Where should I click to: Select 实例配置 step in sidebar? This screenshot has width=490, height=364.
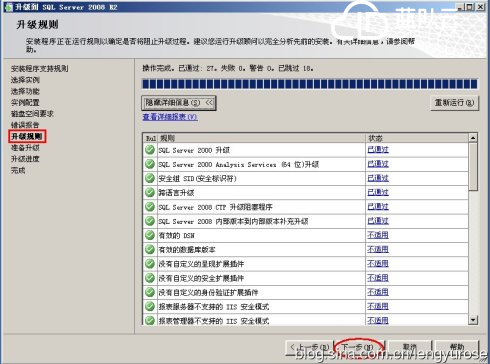pos(25,103)
